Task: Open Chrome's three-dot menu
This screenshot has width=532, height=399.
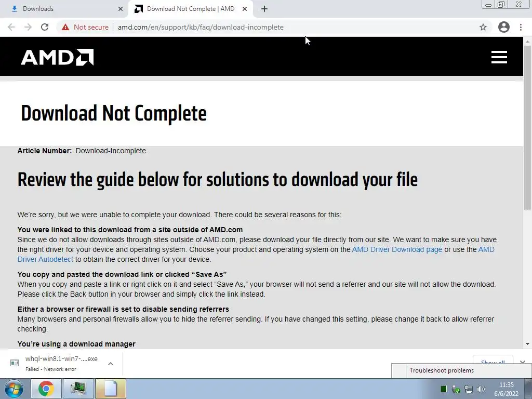Action: tap(521, 27)
